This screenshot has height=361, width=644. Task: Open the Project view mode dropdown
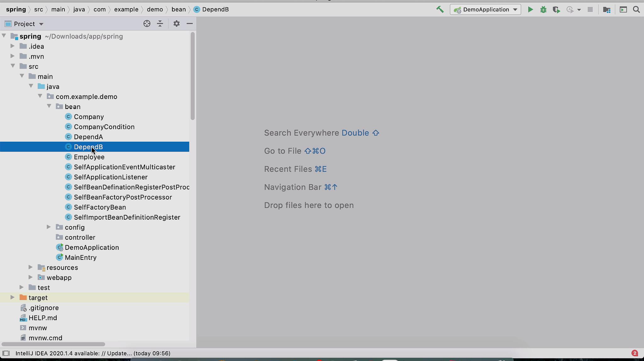click(41, 24)
